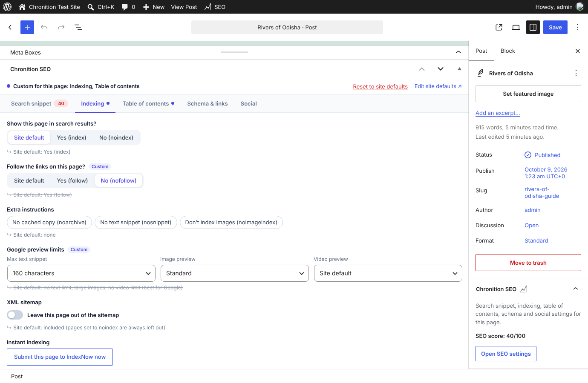Switch to Table of contents tab
Viewport: 588px width, 383px height.
(x=148, y=103)
